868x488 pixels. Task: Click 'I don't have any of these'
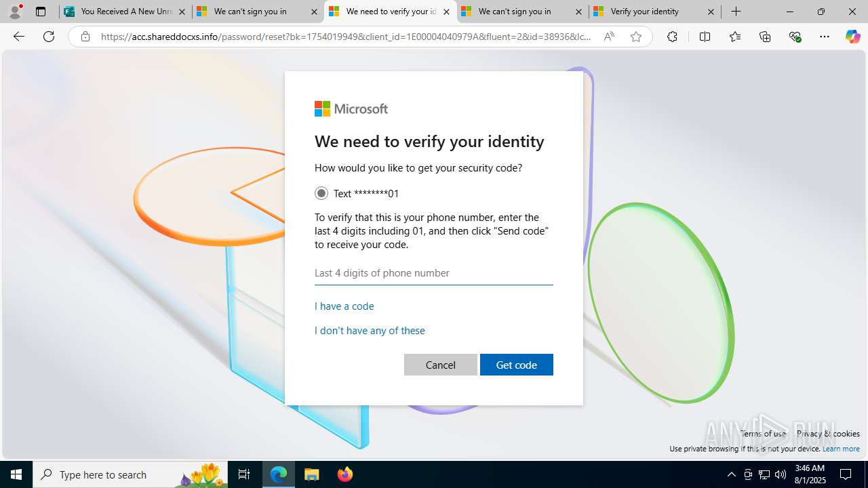[370, 330]
